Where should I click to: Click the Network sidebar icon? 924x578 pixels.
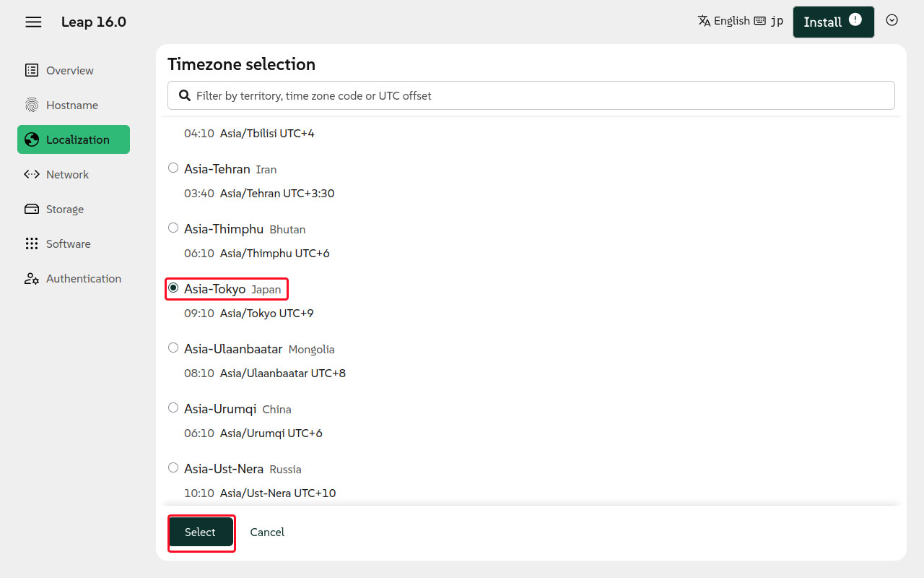32,174
